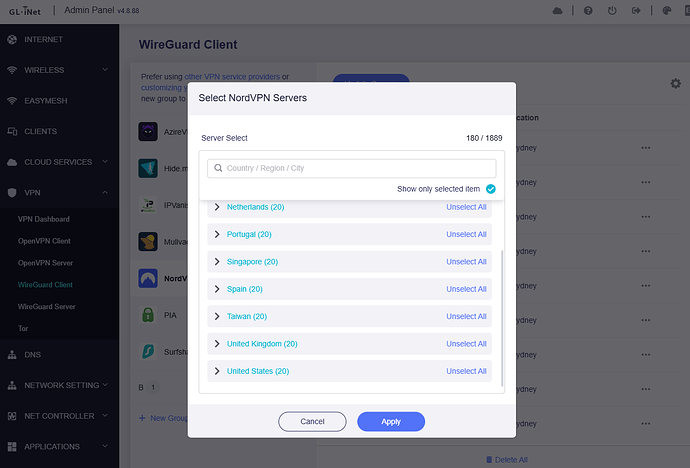Click the Internet globe icon in sidebar
Screen dimensions: 690x468
(x=12, y=40)
